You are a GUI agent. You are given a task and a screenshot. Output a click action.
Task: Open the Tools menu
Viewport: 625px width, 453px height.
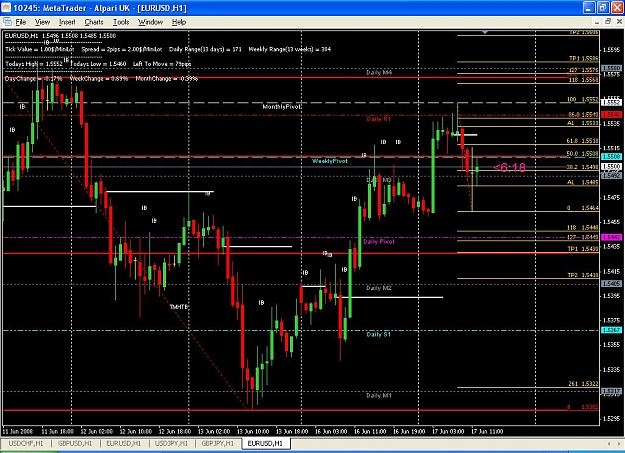click(121, 22)
